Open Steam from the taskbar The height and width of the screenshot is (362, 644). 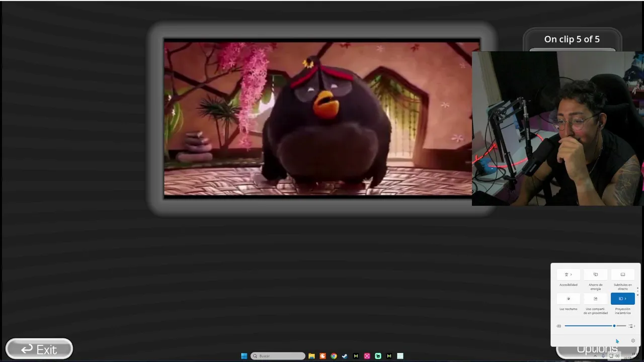[x=345, y=356]
